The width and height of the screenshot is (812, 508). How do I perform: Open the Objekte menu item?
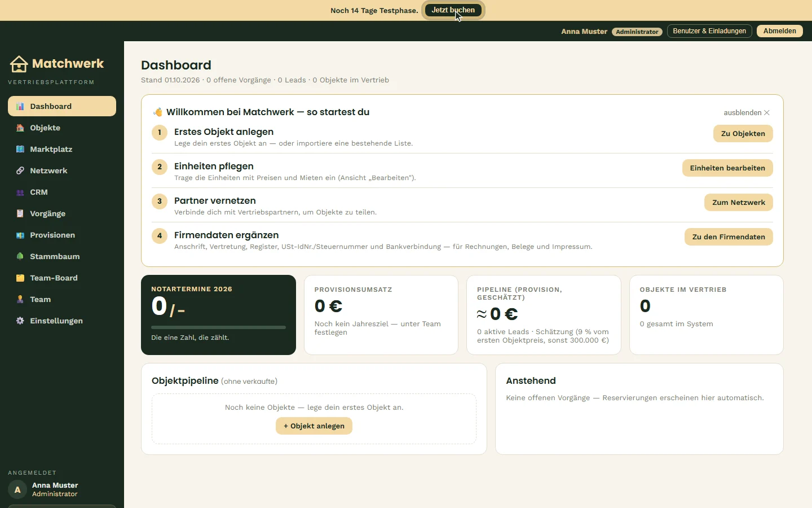point(62,128)
